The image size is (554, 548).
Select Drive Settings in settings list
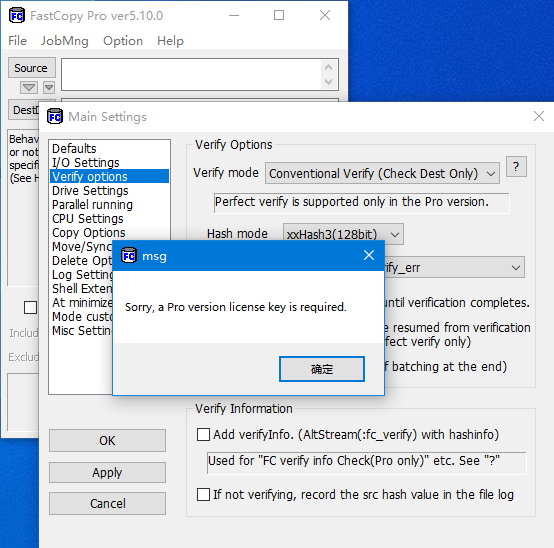tap(90, 190)
